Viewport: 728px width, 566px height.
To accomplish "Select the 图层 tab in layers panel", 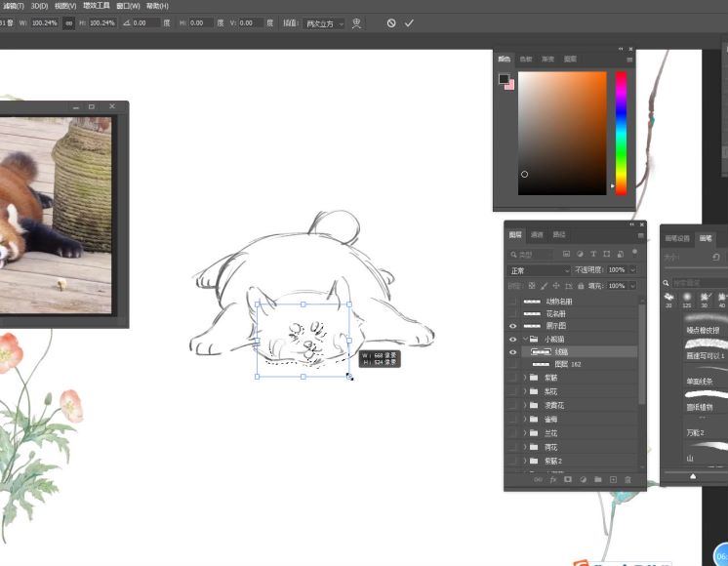I will point(515,235).
